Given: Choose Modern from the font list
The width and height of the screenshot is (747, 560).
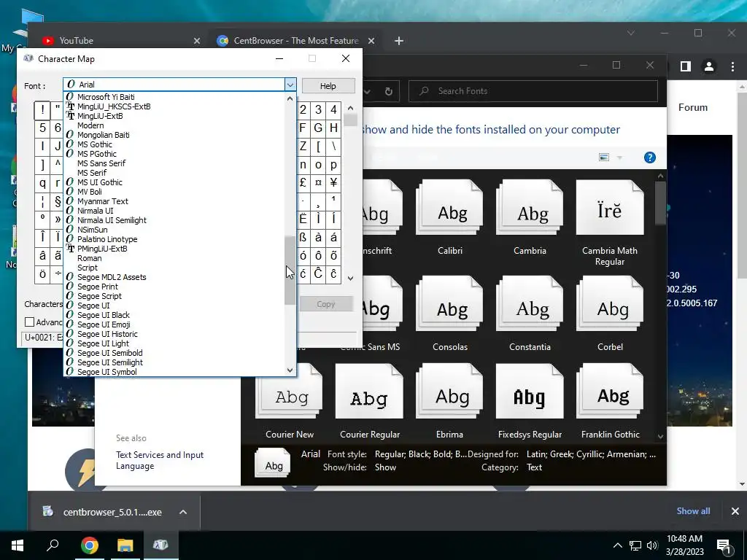Looking at the screenshot, I should [x=90, y=125].
